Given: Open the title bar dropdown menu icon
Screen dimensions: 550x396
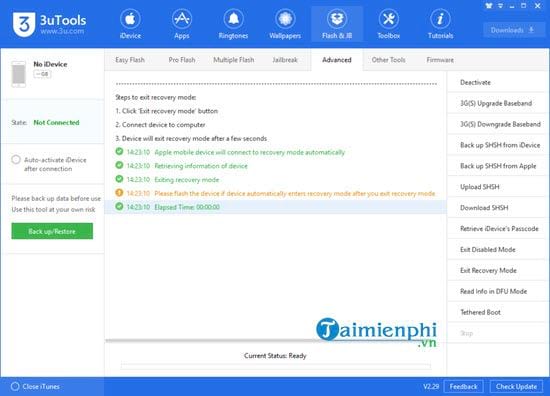Looking at the screenshot, I should [x=501, y=6].
